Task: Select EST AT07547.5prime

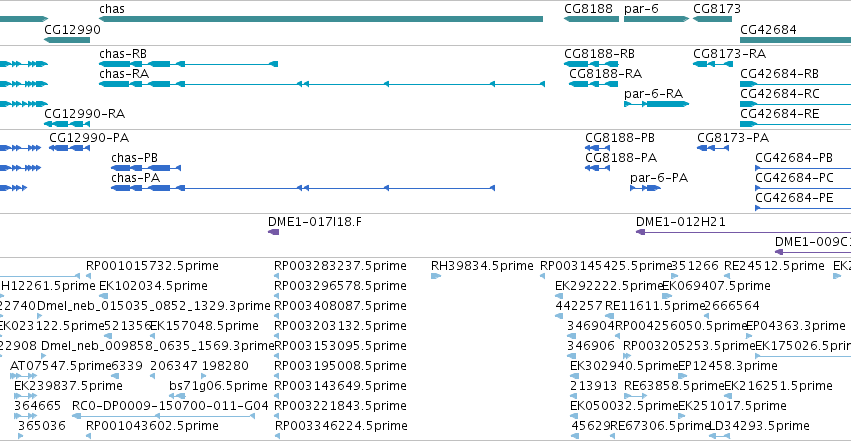Action: coord(61,366)
